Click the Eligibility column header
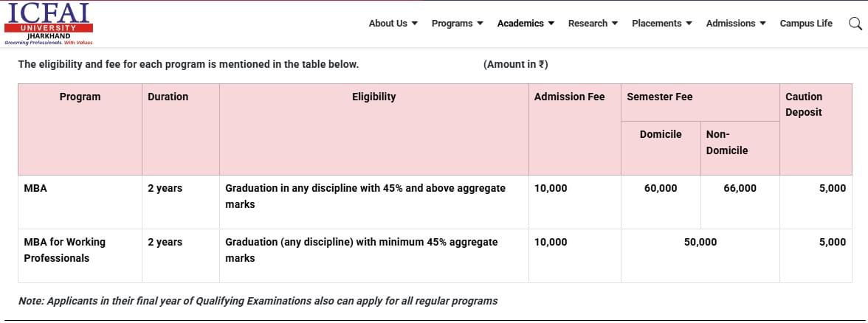The width and height of the screenshot is (868, 323). coord(373,97)
